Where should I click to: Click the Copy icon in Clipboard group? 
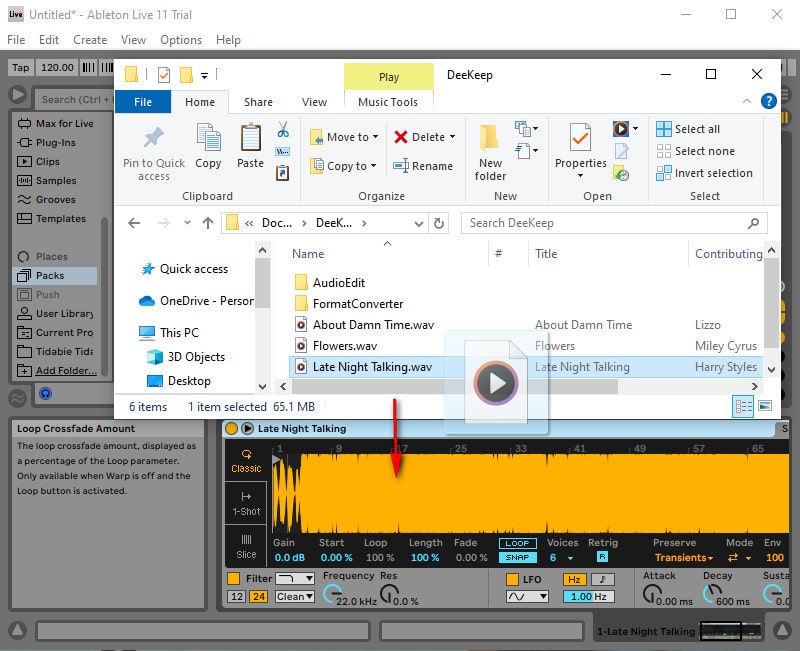pos(208,137)
